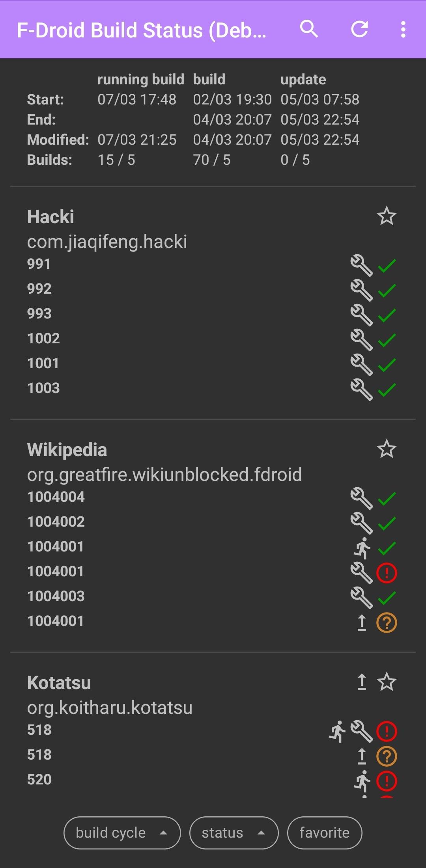Open the three-dot overflow menu
426x868 pixels.
click(x=403, y=29)
